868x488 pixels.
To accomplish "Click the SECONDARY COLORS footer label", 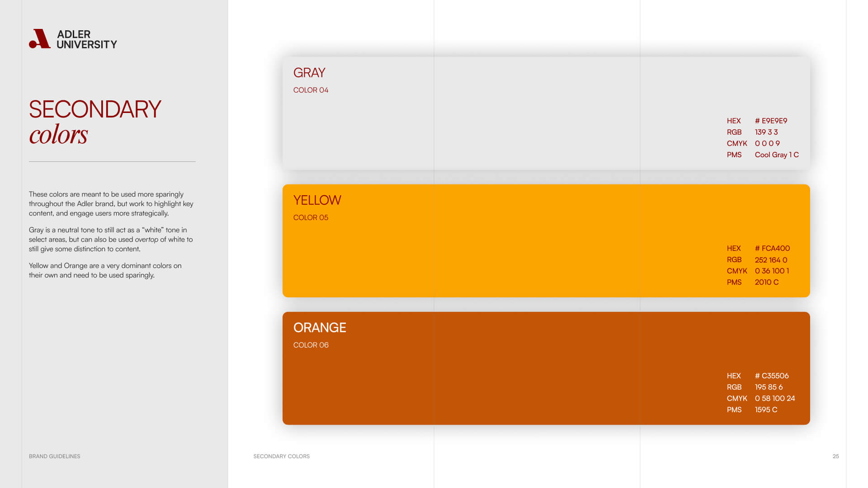I will click(x=281, y=456).
